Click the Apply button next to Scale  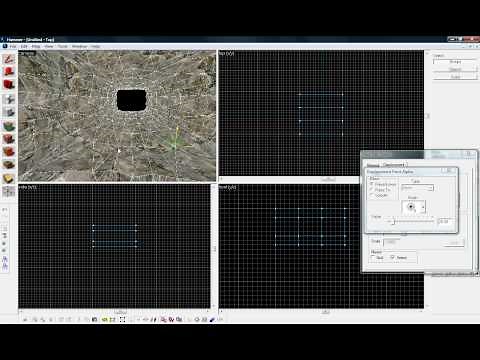point(454,243)
